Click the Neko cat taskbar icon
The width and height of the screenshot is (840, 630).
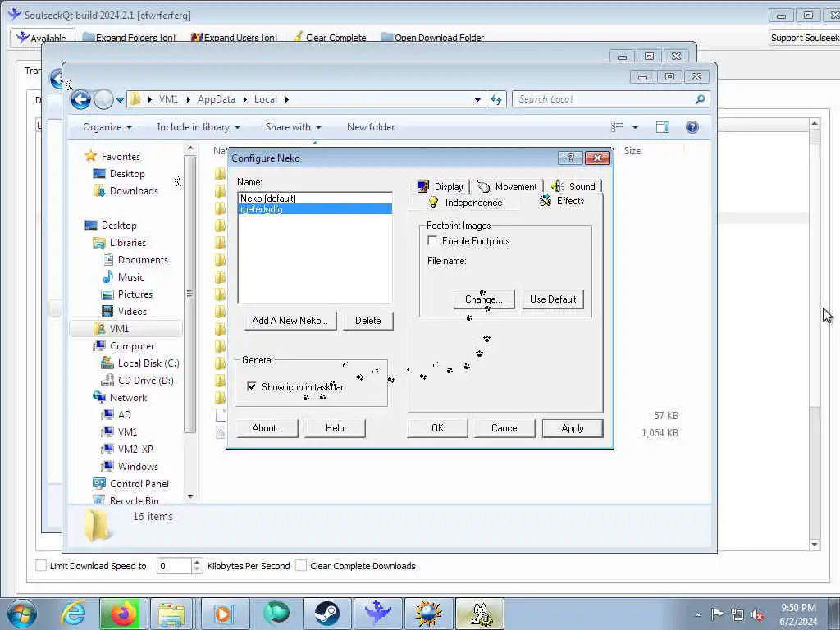coord(479,614)
